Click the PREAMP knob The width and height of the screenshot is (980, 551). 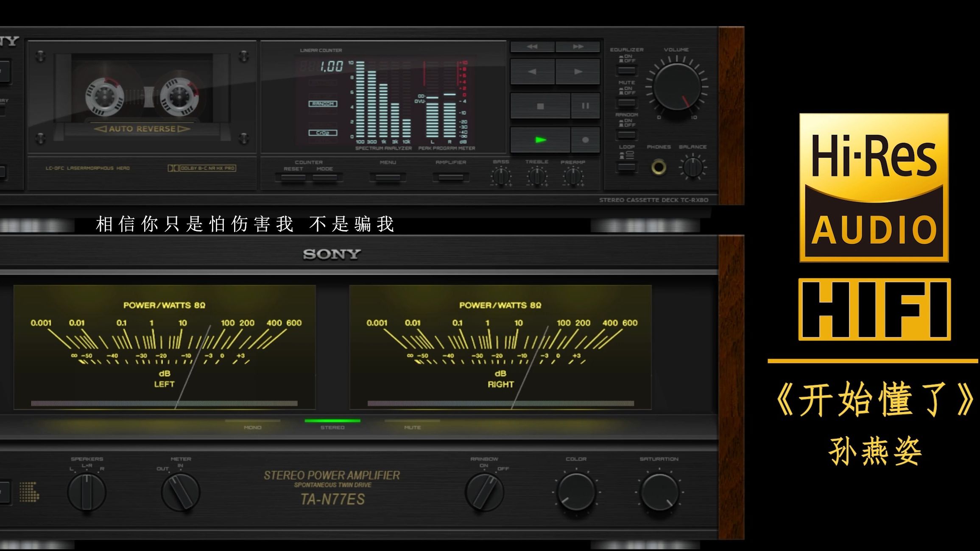coord(573,177)
